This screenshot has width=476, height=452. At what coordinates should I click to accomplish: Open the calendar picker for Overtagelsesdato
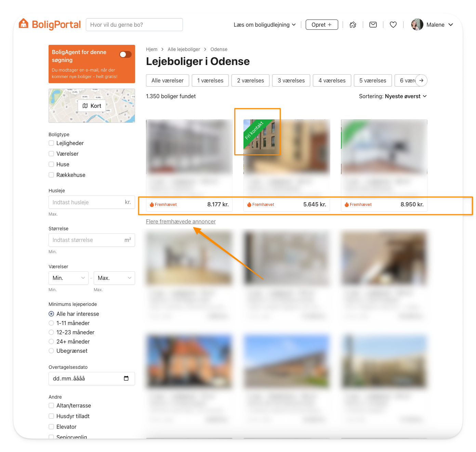pos(126,378)
